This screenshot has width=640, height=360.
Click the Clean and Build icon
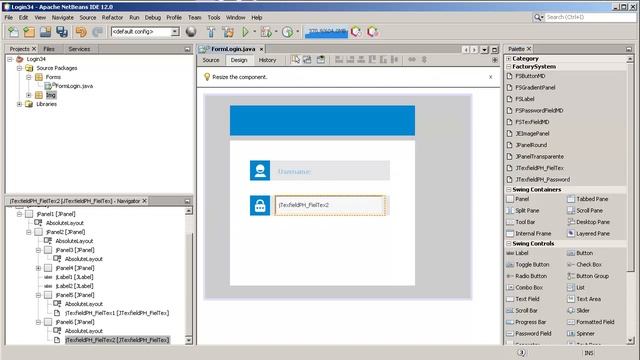pos(228,32)
